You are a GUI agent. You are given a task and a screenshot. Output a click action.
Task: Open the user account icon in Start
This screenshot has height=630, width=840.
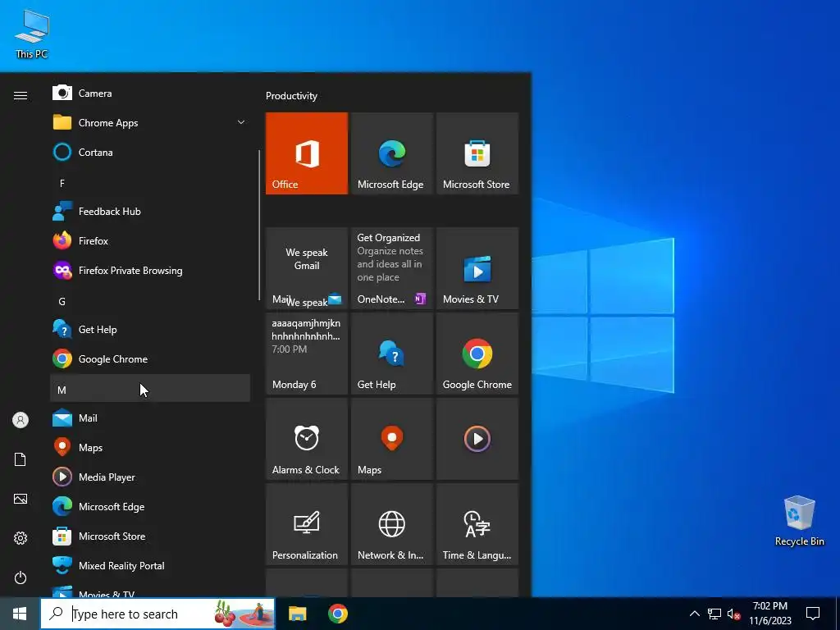click(x=21, y=420)
